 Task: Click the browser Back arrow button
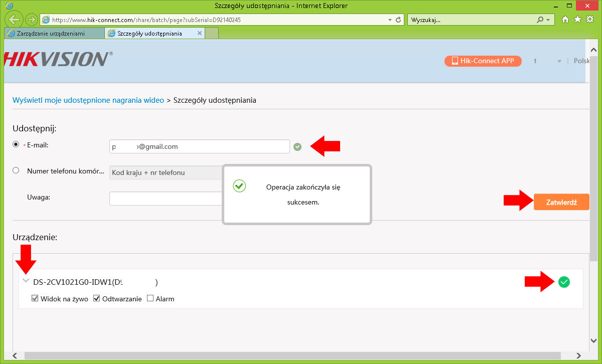tap(15, 20)
